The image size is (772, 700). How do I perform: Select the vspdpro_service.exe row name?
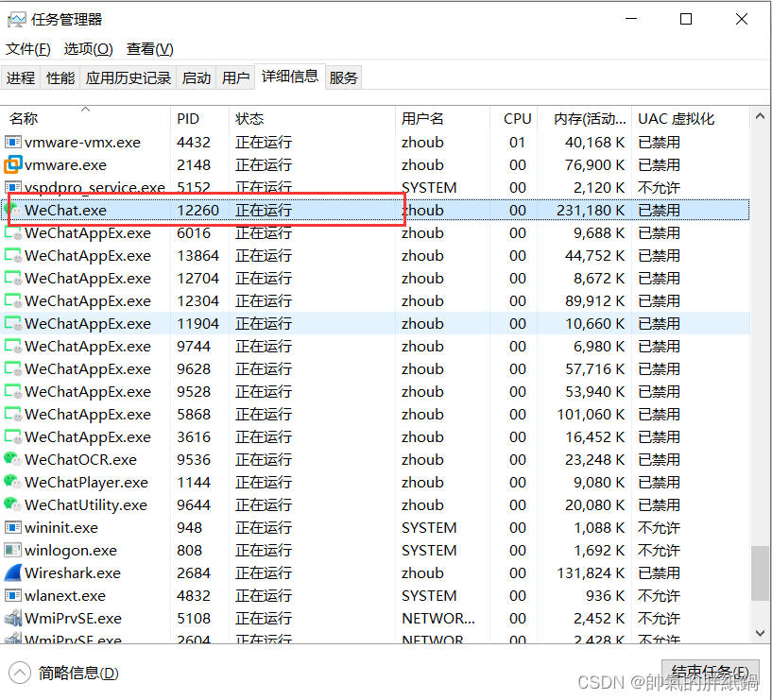(x=94, y=188)
